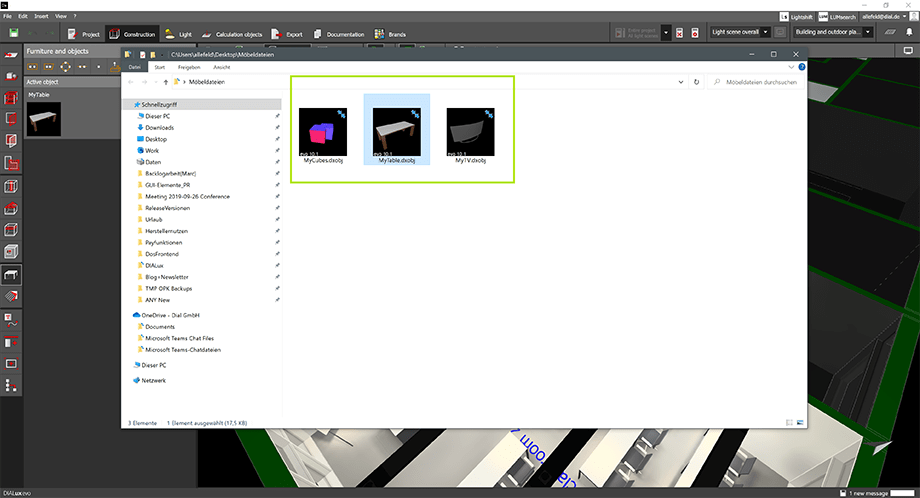Open the Brands catalog

(x=392, y=34)
